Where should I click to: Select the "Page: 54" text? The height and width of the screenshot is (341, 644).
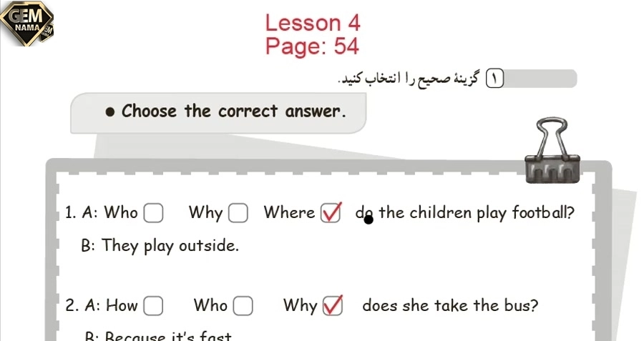point(311,47)
